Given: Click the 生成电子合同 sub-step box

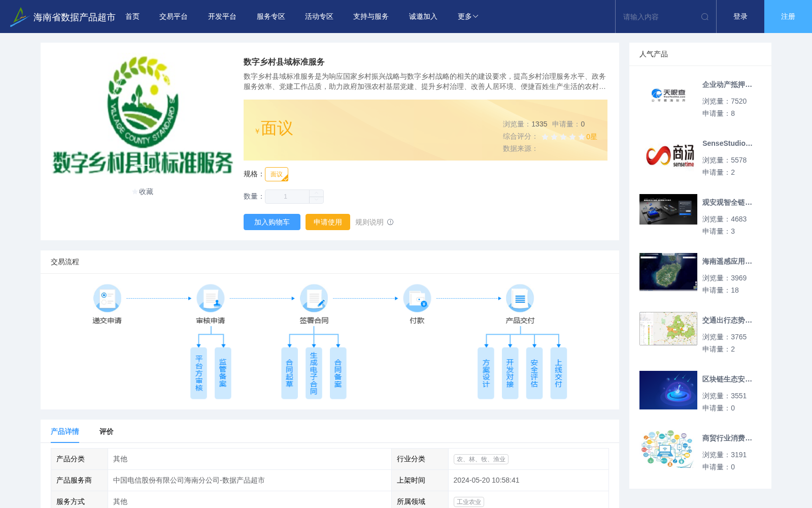Looking at the screenshot, I should point(314,373).
